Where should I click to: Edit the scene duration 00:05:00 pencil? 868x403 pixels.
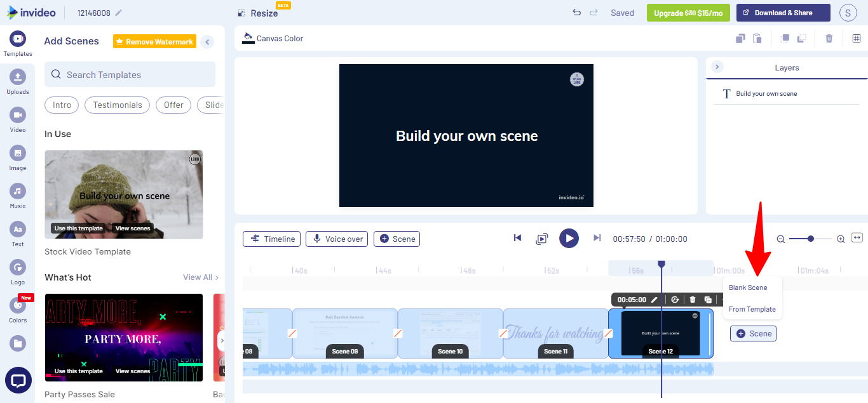pyautogui.click(x=654, y=300)
